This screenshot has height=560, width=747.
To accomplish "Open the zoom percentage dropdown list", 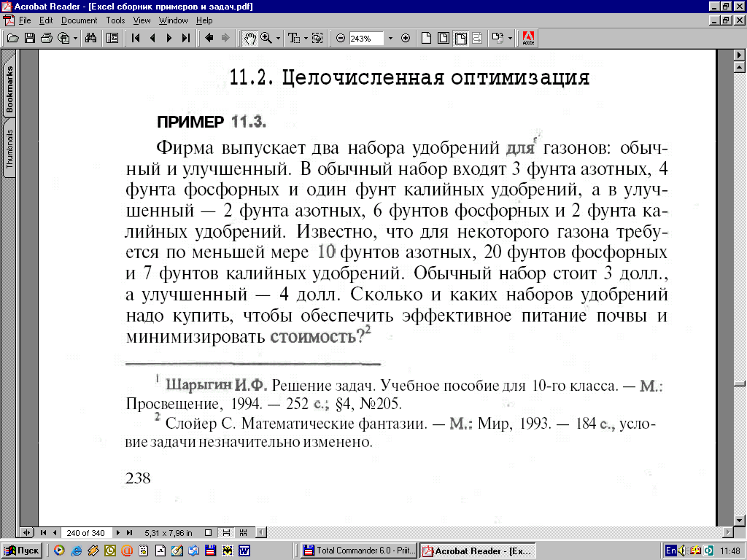I will click(x=390, y=38).
